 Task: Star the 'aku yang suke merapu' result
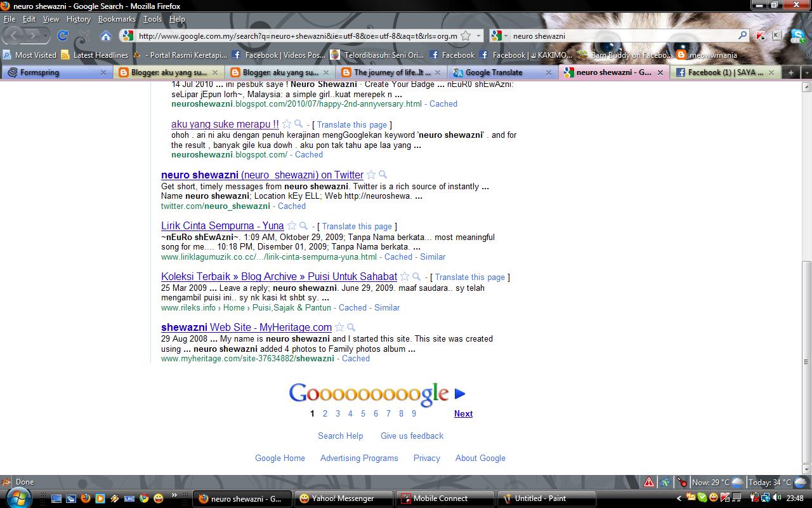point(287,124)
